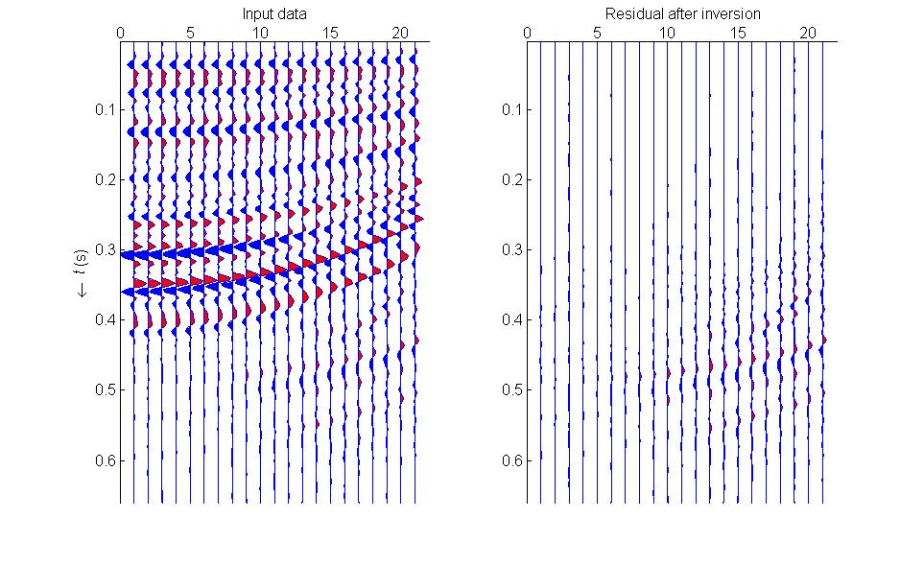
Task: Click x-axis tick 20 on Input data plot
Action: (400, 33)
